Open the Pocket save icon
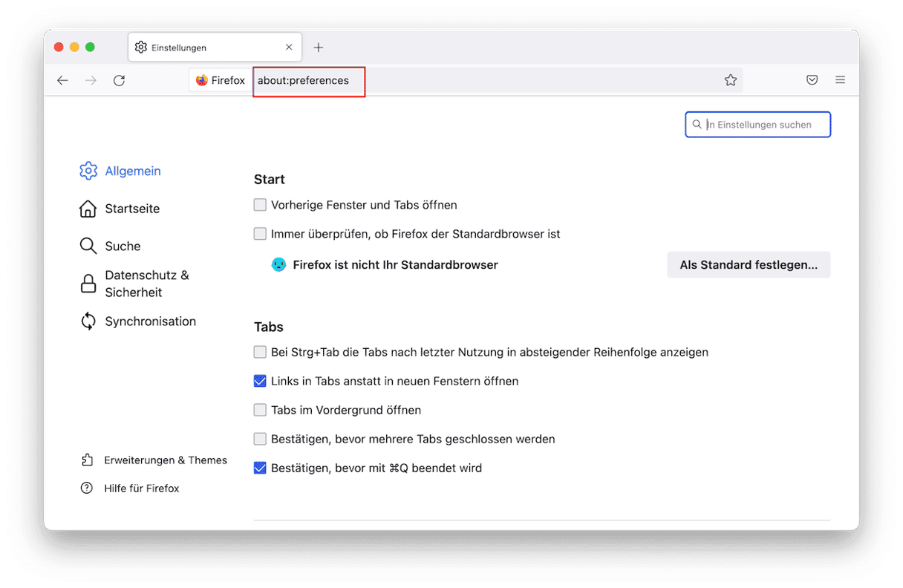Image resolution: width=903 pixels, height=588 pixels. pos(812,80)
